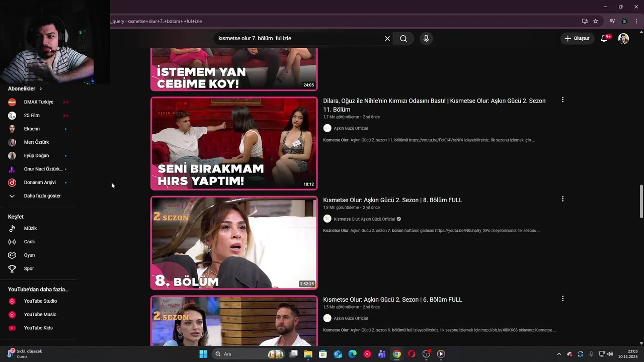The width and height of the screenshot is (644, 362).
Task: Click the tray microphone icon
Action: pos(591,354)
